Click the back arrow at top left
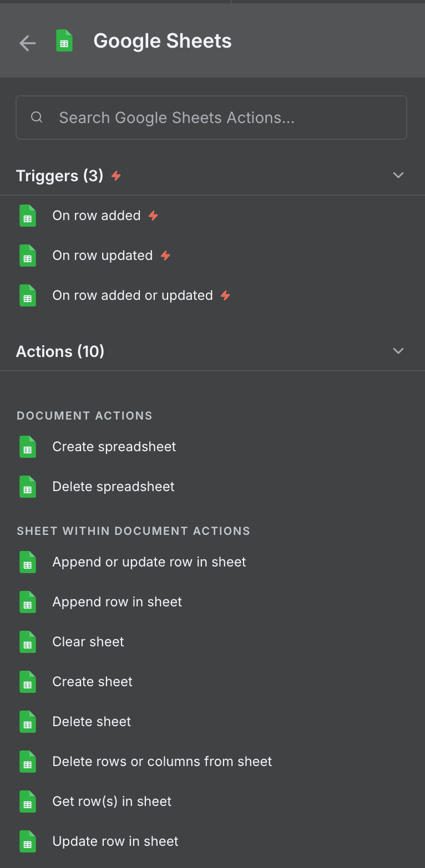This screenshot has width=425, height=868. coord(27,43)
